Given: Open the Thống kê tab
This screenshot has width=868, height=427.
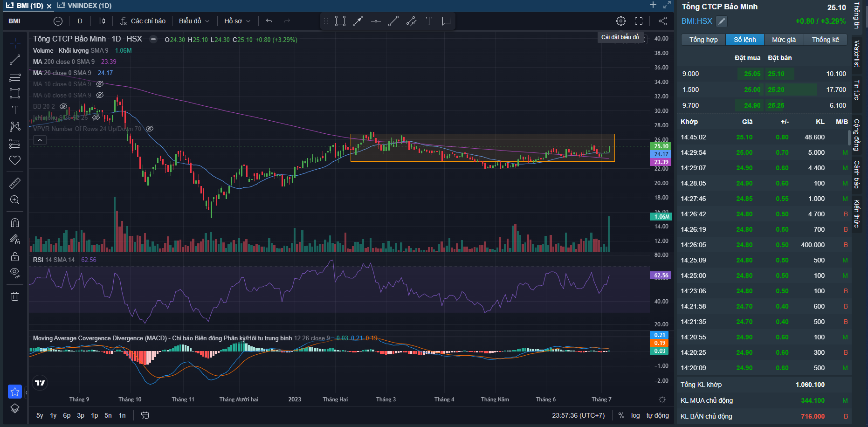Looking at the screenshot, I should point(825,40).
